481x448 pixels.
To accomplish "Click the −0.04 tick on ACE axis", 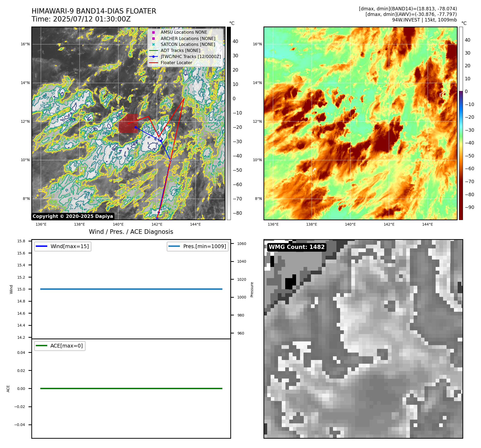I will click(x=20, y=425).
